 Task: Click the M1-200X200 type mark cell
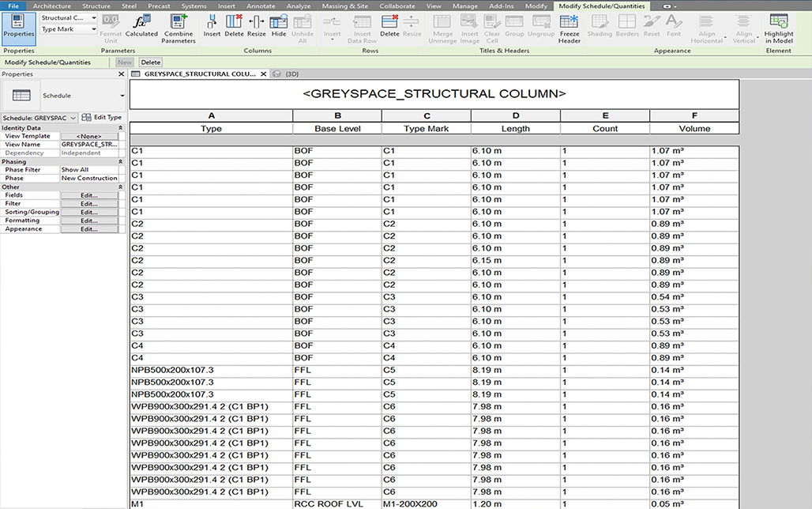pyautogui.click(x=427, y=503)
